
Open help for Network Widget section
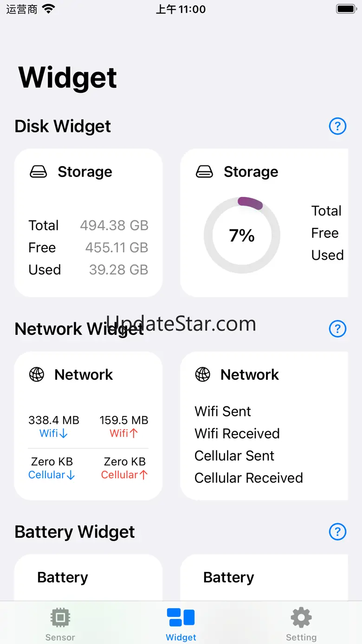pos(337,329)
